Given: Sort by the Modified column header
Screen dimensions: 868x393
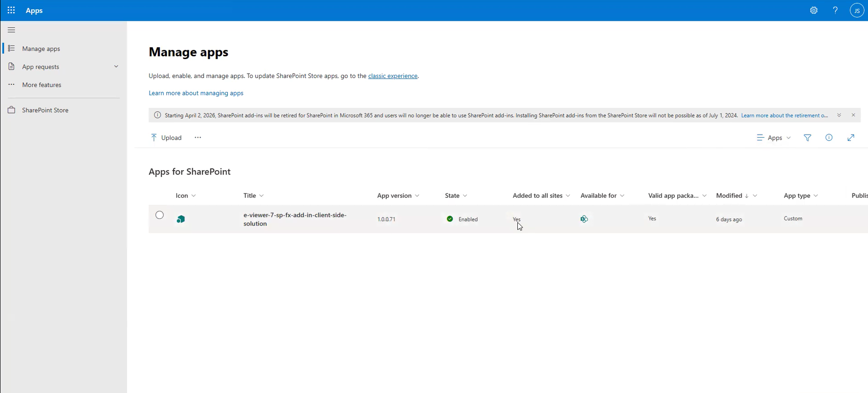Looking at the screenshot, I should (x=729, y=195).
